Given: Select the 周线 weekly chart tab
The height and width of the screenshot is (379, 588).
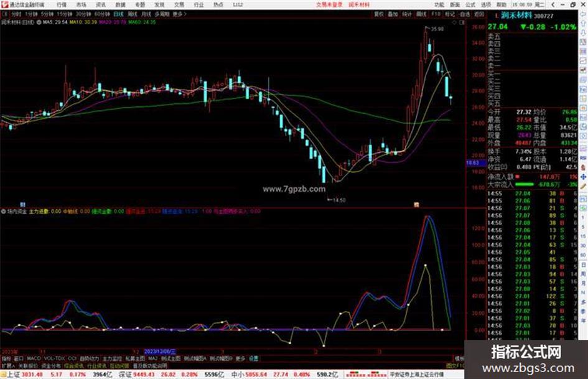Looking at the screenshot, I should point(133,14).
